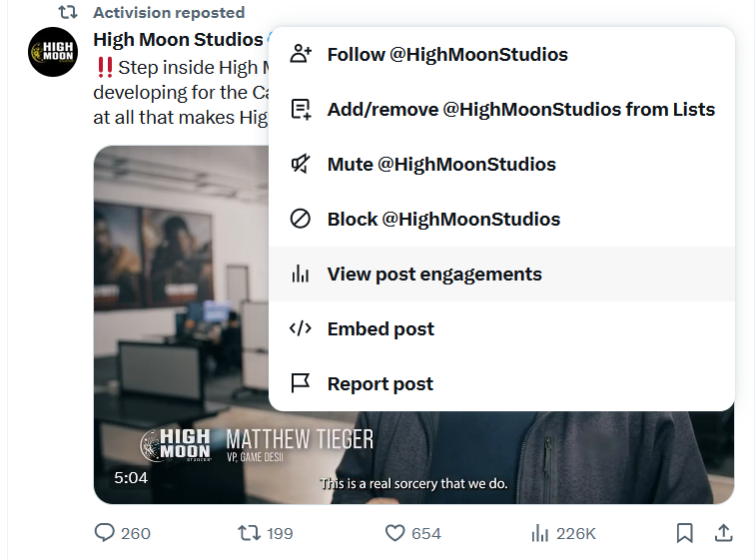Bookmark the High Moon Studios post

[684, 533]
